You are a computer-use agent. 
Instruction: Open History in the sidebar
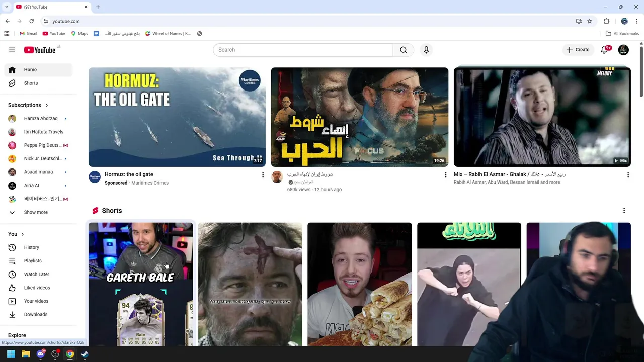tap(38, 247)
